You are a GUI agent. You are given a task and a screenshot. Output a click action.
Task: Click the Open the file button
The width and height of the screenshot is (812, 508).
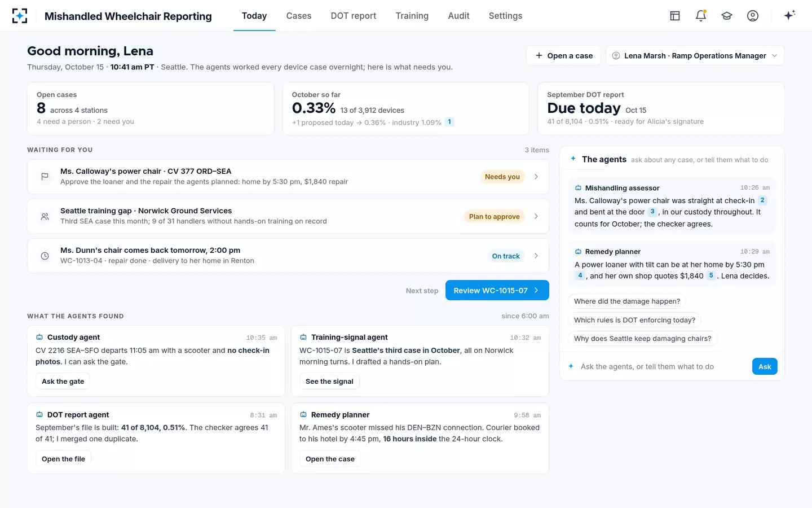[x=63, y=458]
